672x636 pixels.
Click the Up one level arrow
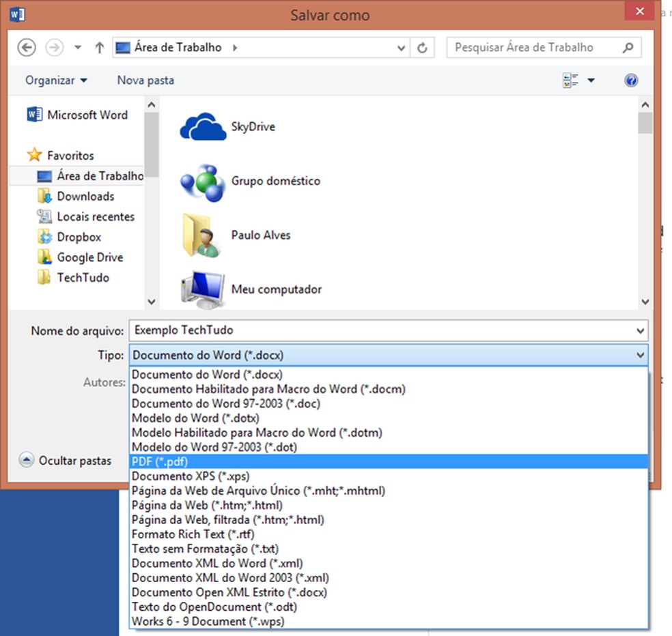(x=100, y=48)
